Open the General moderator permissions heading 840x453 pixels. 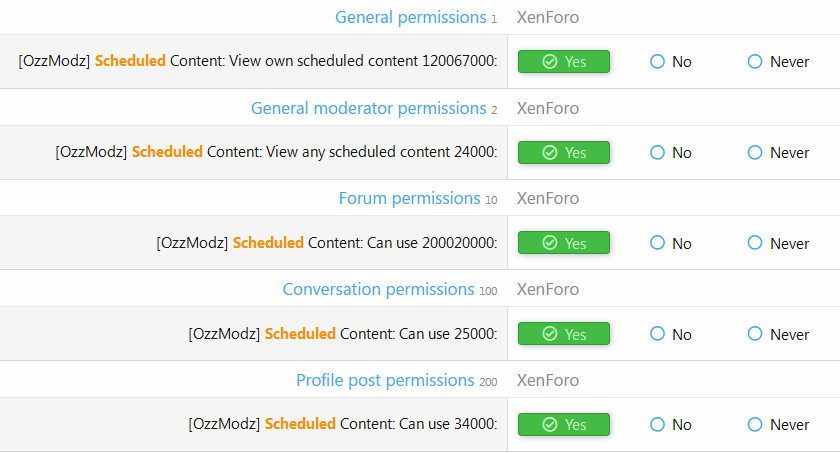(368, 108)
